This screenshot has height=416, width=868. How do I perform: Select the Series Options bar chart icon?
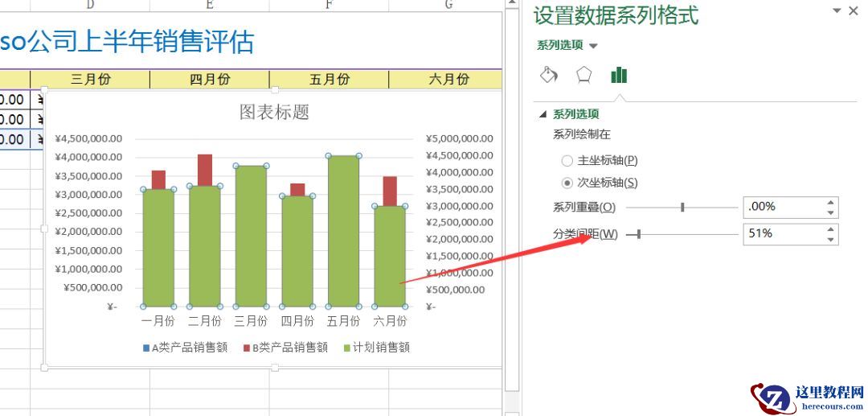tap(618, 75)
